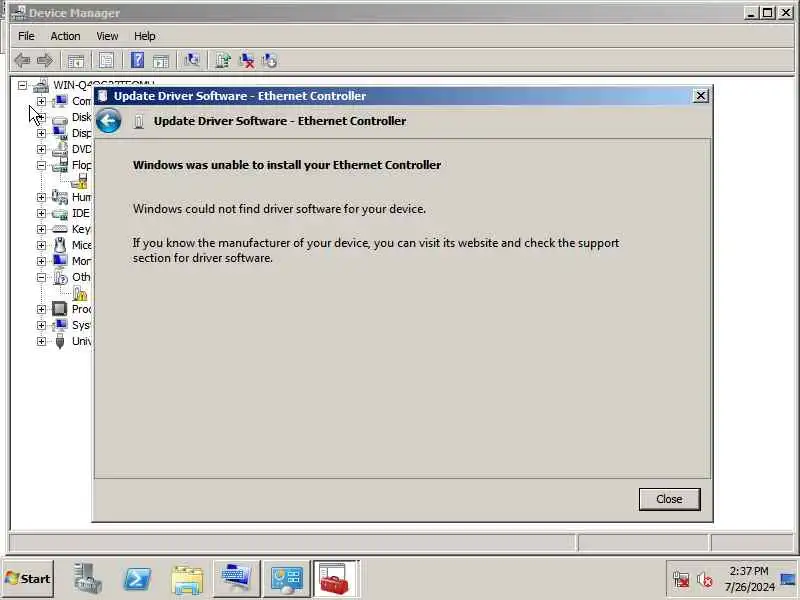Launch Windows PowerShell from the taskbar
Image resolution: width=800 pixels, height=600 pixels.
[x=137, y=579]
